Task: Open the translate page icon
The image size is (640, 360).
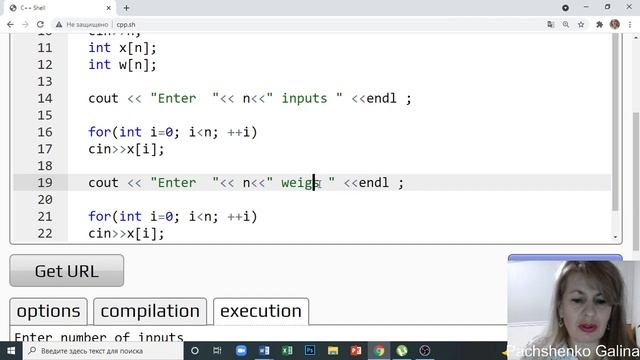Action: point(551,24)
